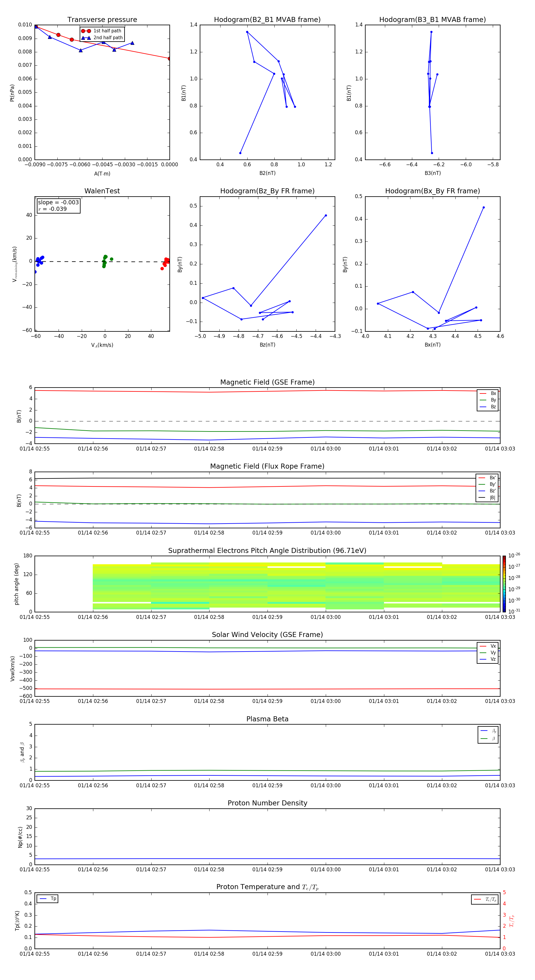Image resolution: width=535 pixels, height=980 pixels.
Task: Click the Vz entry in the velocity legend
Action: (488, 659)
